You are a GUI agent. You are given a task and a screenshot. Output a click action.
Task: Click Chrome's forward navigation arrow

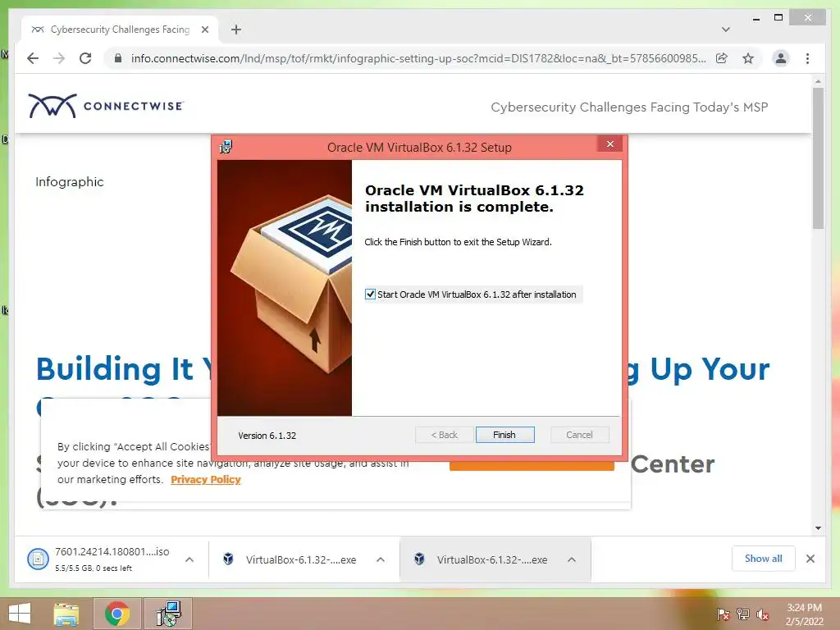click(x=59, y=58)
